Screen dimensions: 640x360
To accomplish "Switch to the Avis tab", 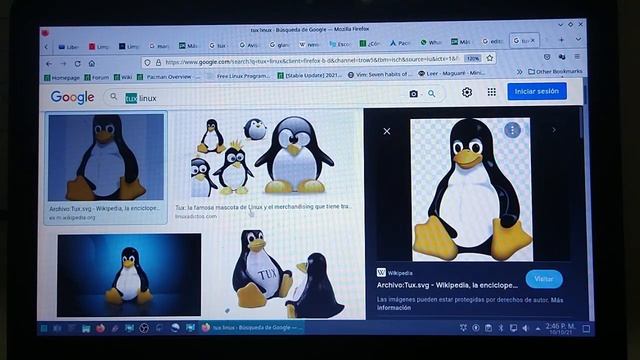I will pos(249,45).
